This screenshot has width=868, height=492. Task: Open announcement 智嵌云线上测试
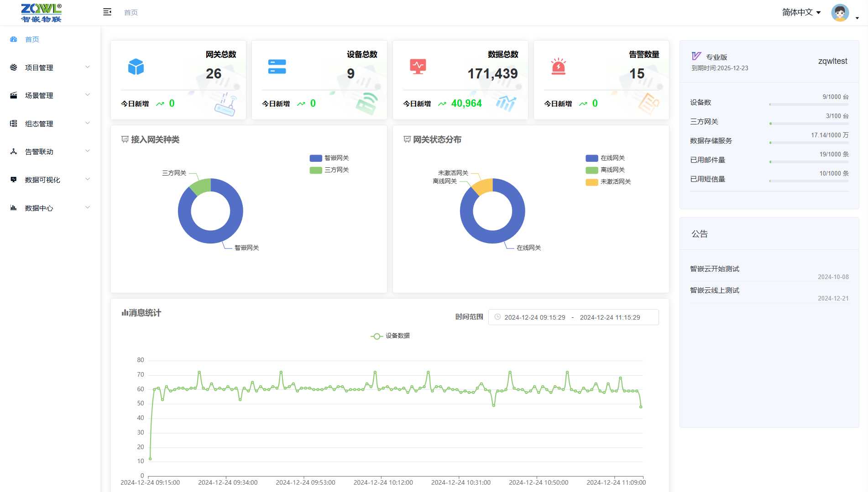click(x=715, y=290)
